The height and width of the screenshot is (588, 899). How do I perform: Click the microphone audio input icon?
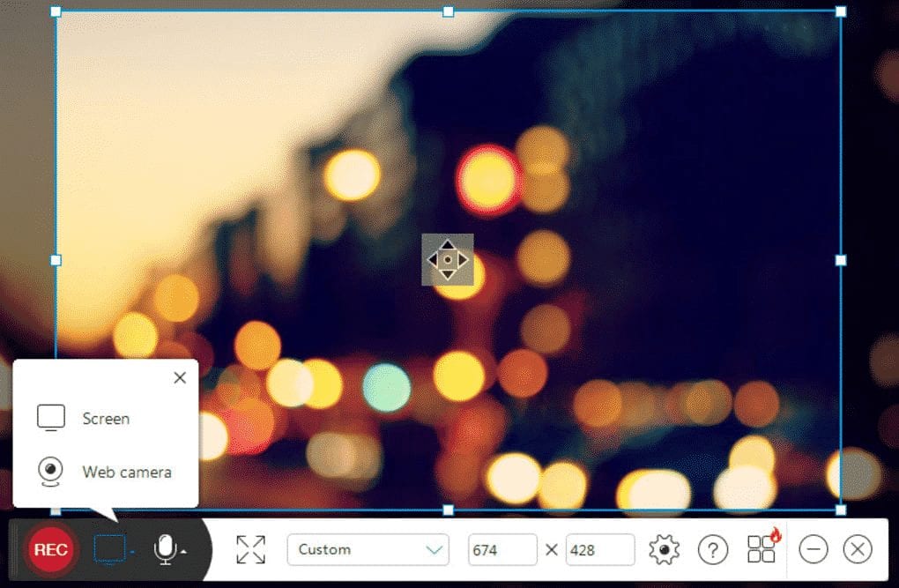tap(165, 549)
